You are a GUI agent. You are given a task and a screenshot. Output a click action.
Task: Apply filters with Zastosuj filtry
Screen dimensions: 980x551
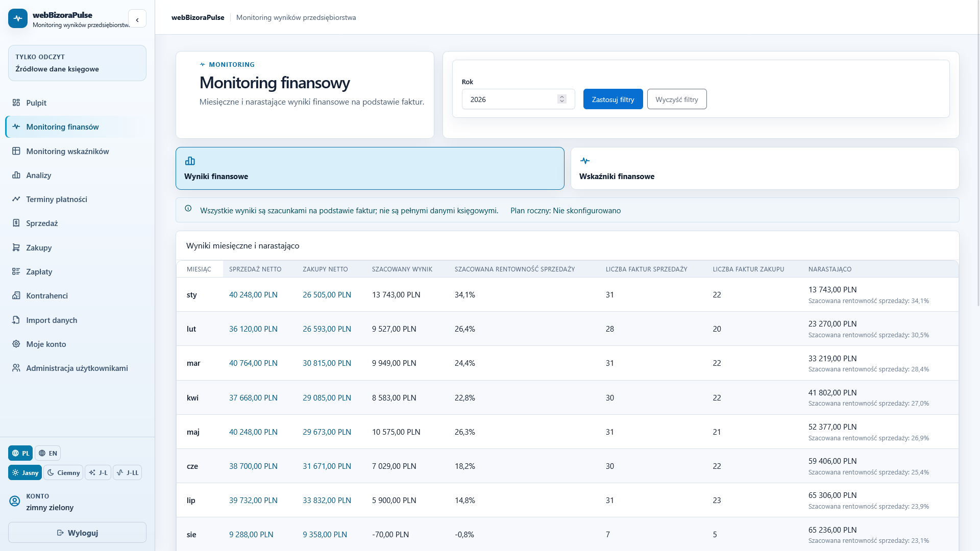click(613, 99)
